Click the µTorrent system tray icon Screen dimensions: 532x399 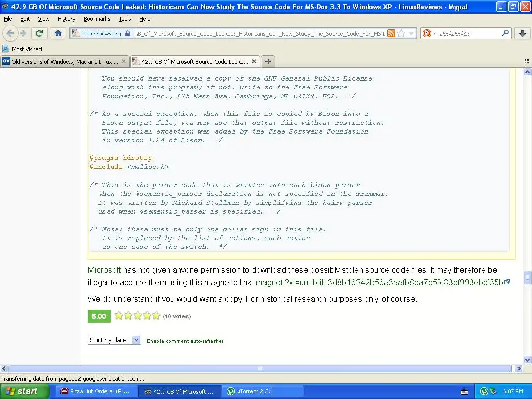pos(484,391)
